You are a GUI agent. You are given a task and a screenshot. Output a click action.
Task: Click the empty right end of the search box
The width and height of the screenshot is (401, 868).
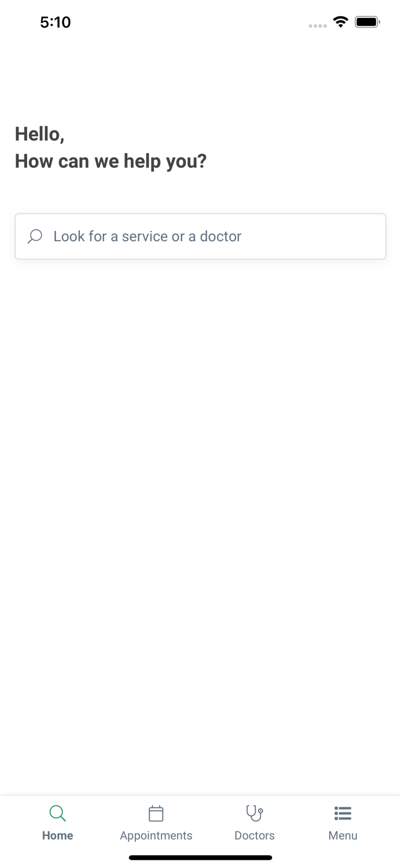coord(324,236)
